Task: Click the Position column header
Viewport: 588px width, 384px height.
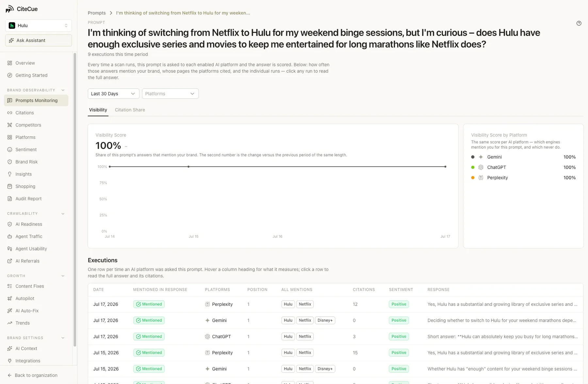Action: click(x=257, y=290)
